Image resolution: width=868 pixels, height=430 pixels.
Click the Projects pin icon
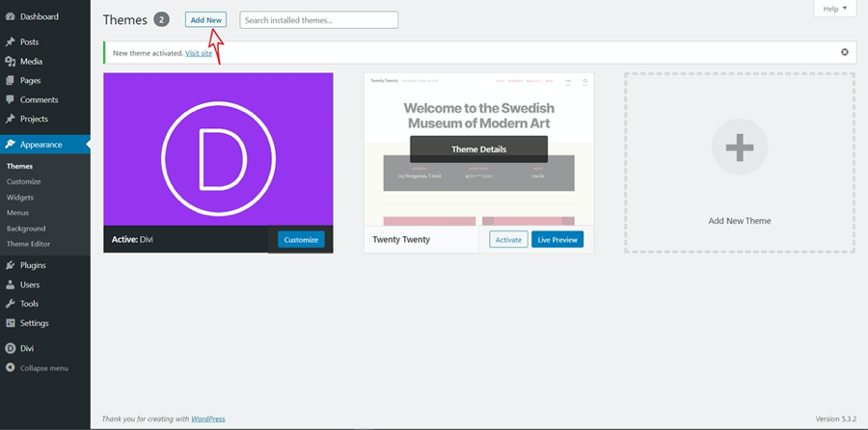click(10, 119)
